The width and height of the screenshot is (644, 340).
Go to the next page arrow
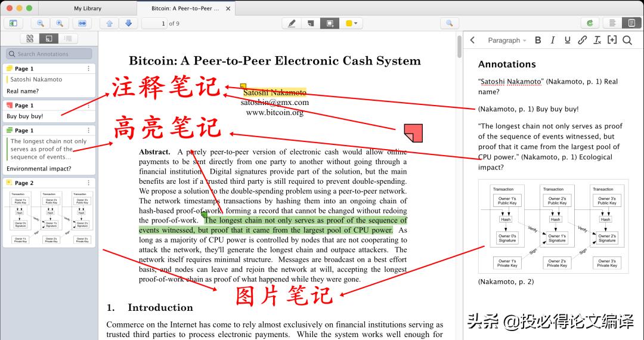click(x=128, y=23)
